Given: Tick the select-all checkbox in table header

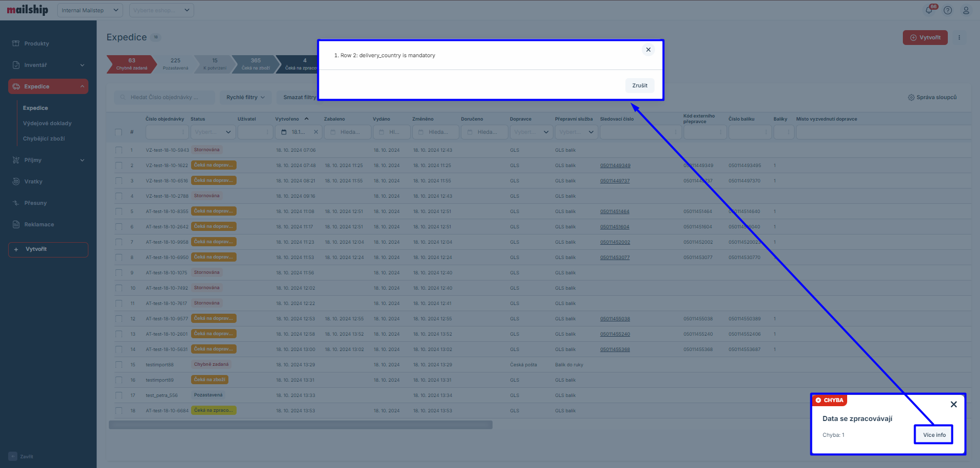Looking at the screenshot, I should click(119, 132).
